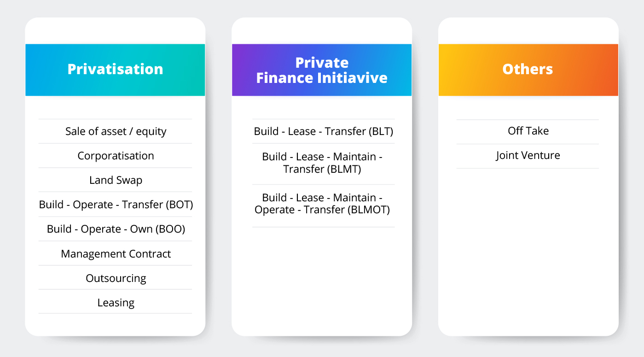Select the Private Finance Initiavive header

point(322,70)
